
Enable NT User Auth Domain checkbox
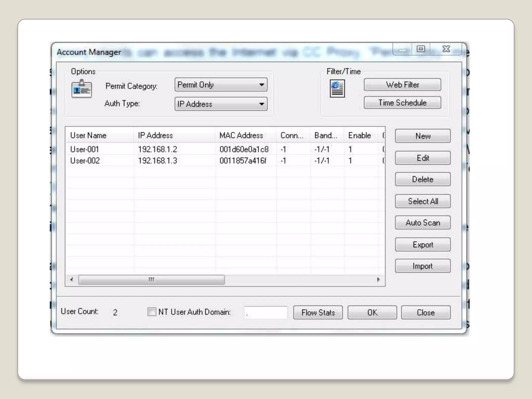pyautogui.click(x=151, y=312)
